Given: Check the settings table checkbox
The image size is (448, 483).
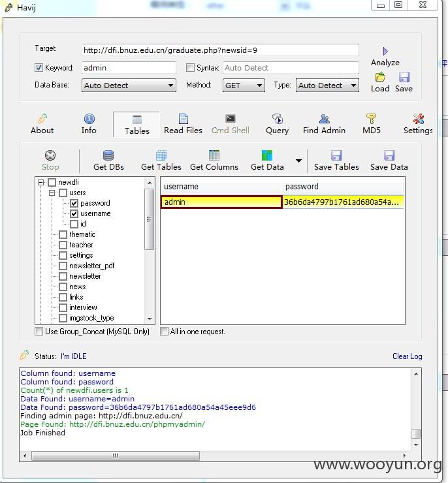Looking at the screenshot, I should coord(63,256).
